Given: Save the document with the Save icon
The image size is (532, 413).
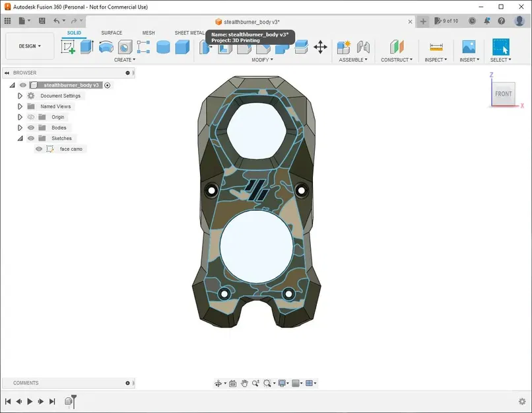Looking at the screenshot, I should point(42,21).
